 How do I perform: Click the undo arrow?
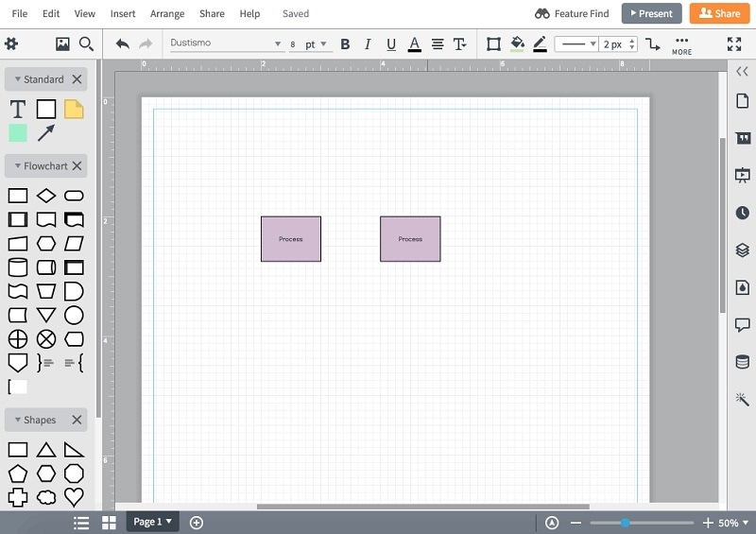coord(123,44)
